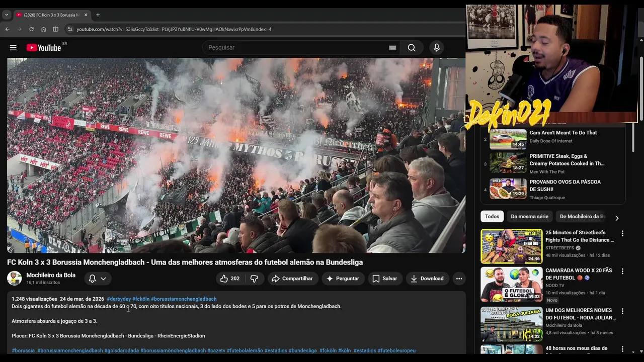Open options menu for Roda Juliana video
The width and height of the screenshot is (644, 362).
622,311
